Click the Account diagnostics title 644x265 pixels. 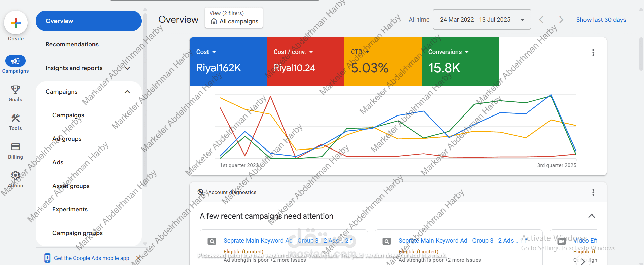232,192
